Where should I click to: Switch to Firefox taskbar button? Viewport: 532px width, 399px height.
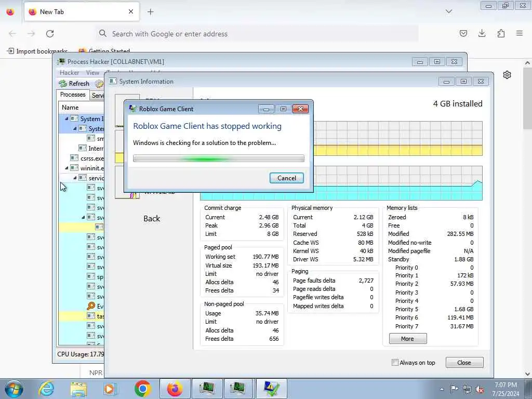pos(175,389)
